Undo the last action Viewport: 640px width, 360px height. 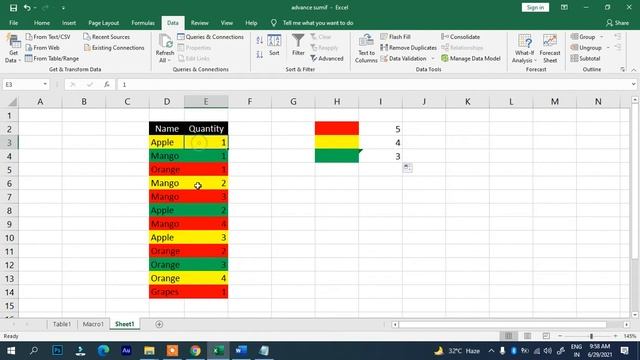(27, 8)
